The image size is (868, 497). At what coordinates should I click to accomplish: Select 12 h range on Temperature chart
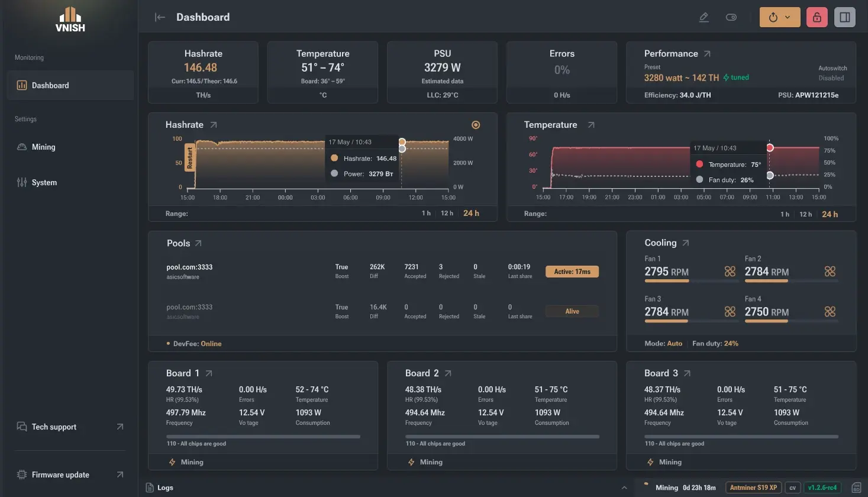coord(805,214)
